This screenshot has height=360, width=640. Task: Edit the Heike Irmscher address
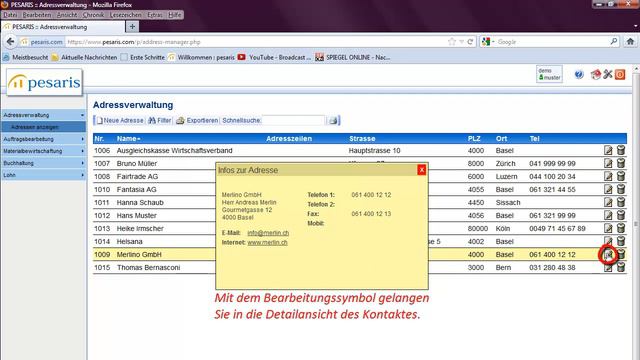[x=608, y=228]
